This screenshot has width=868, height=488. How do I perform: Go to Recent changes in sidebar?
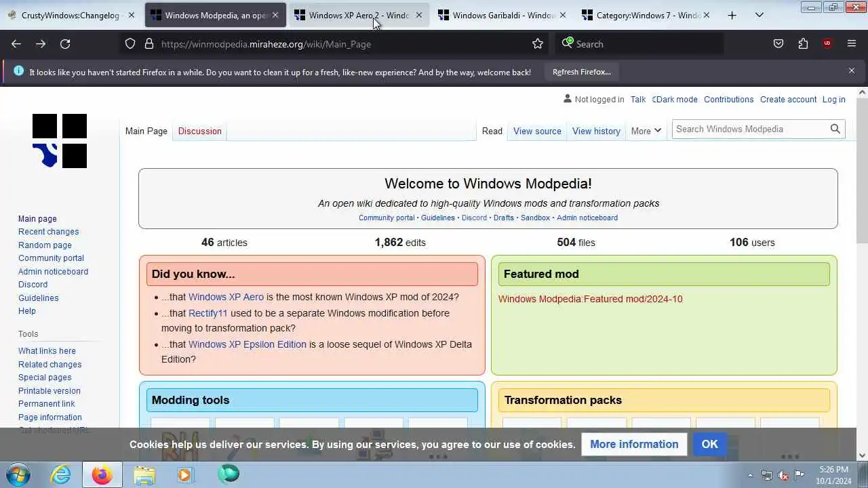pos(48,232)
